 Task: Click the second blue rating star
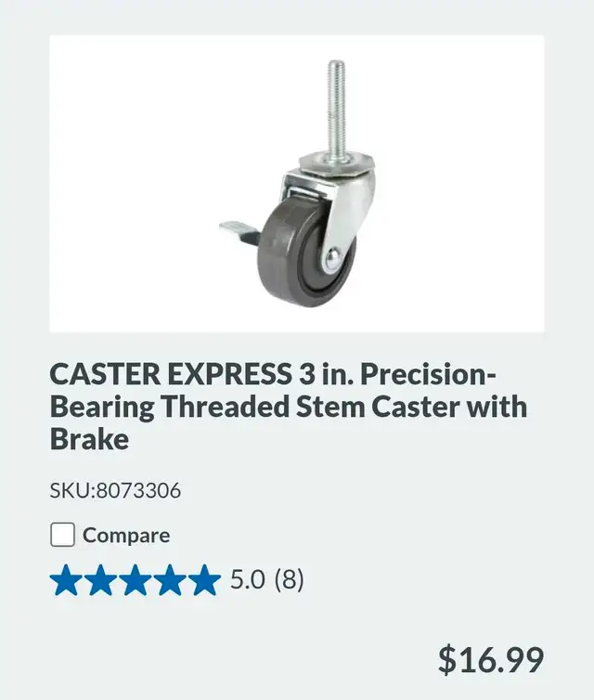pyautogui.click(x=101, y=580)
